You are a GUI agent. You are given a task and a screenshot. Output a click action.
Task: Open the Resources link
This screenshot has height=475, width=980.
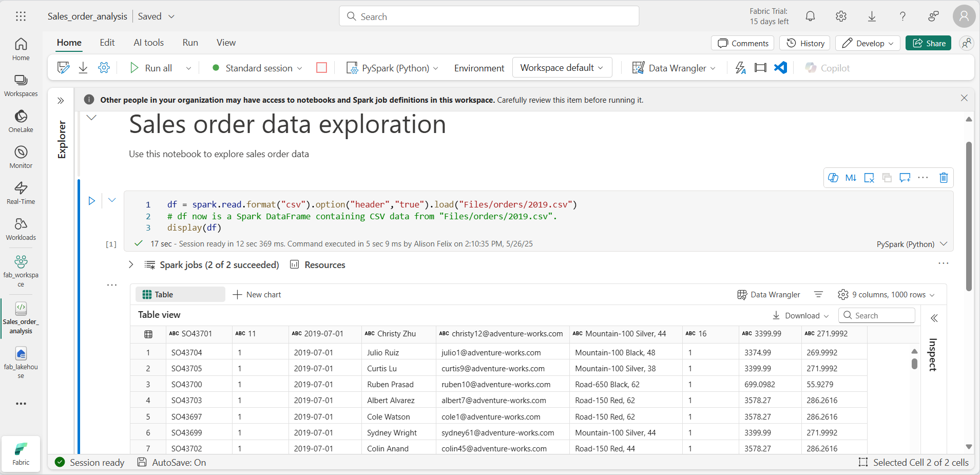coord(317,264)
